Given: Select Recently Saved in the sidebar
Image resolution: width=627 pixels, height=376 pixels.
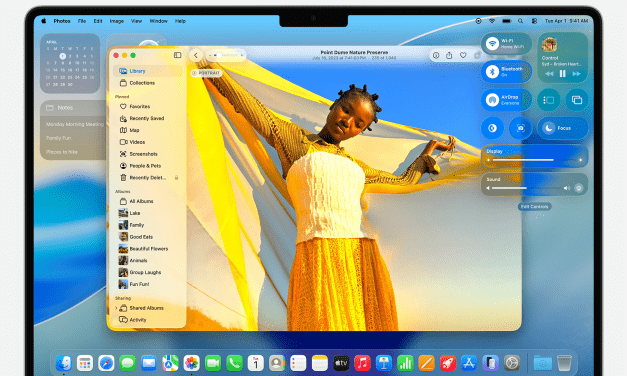Looking at the screenshot, I should pos(142,118).
